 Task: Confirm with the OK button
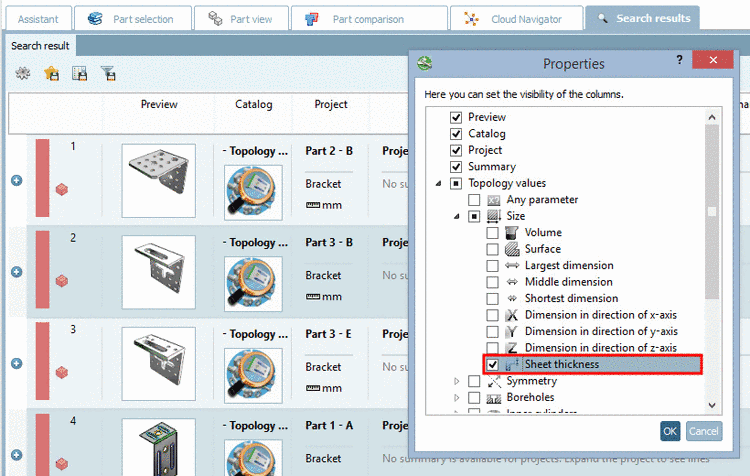click(670, 432)
